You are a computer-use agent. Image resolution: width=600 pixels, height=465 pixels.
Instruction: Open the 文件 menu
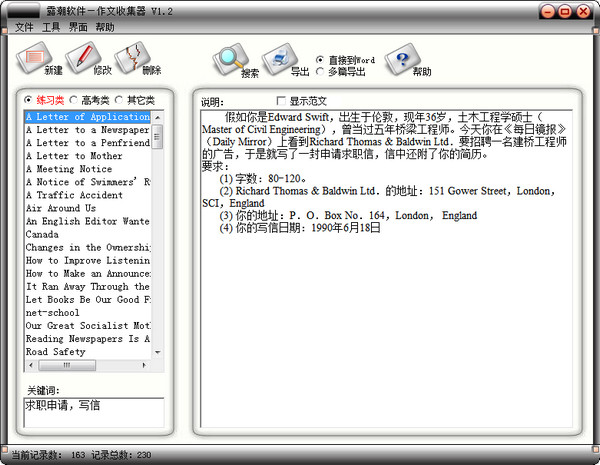tap(24, 27)
